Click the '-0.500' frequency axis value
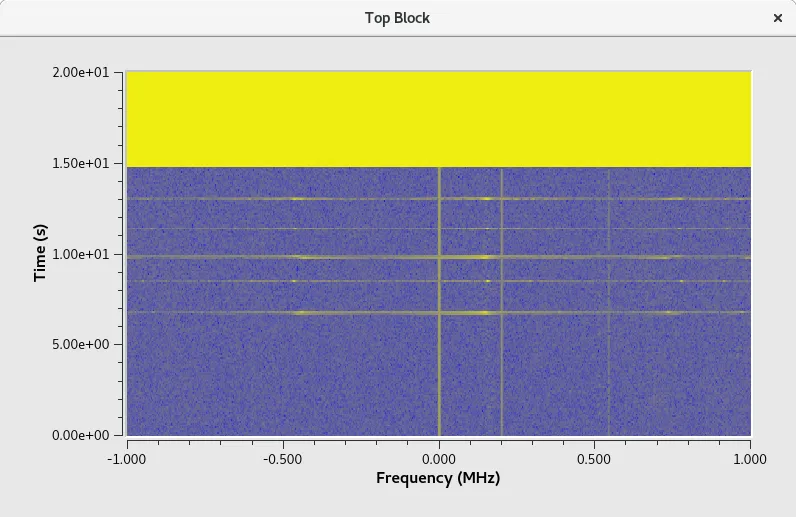 pyautogui.click(x=283, y=459)
